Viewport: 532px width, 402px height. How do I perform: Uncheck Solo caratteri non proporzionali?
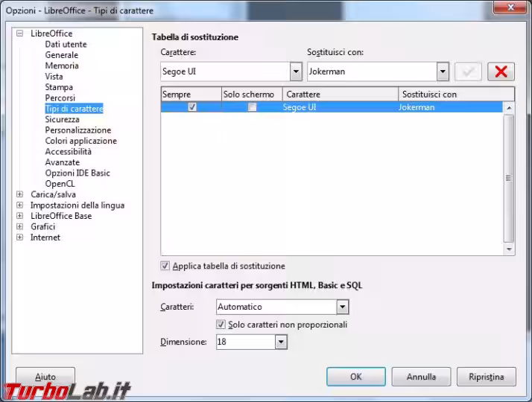(221, 325)
